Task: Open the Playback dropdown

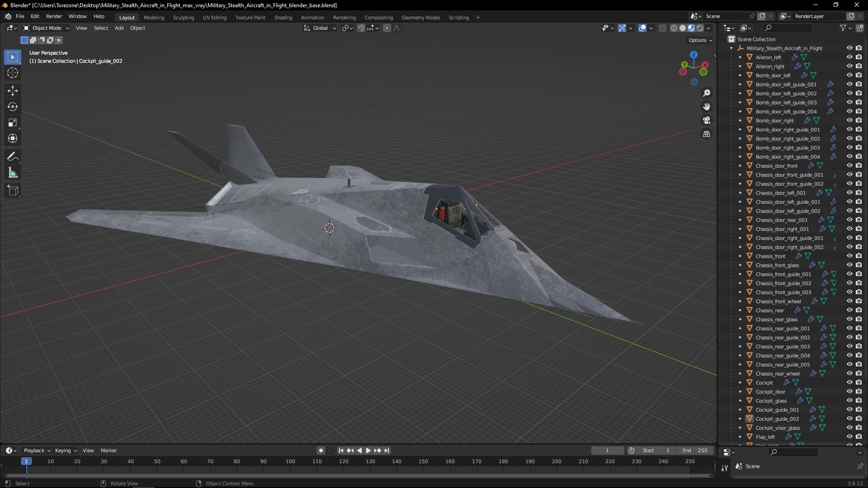Action: pyautogui.click(x=37, y=450)
